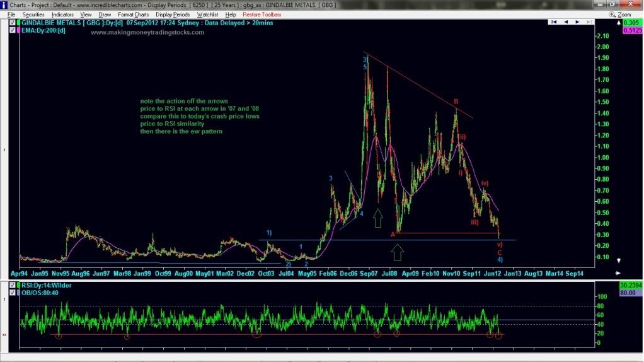The image size is (644, 362).
Task: Toggle the OB/OS:80:40 checkbox
Action: click(x=13, y=293)
